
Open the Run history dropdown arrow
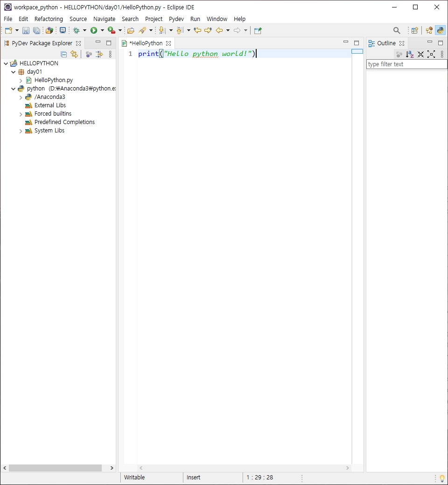tap(102, 30)
